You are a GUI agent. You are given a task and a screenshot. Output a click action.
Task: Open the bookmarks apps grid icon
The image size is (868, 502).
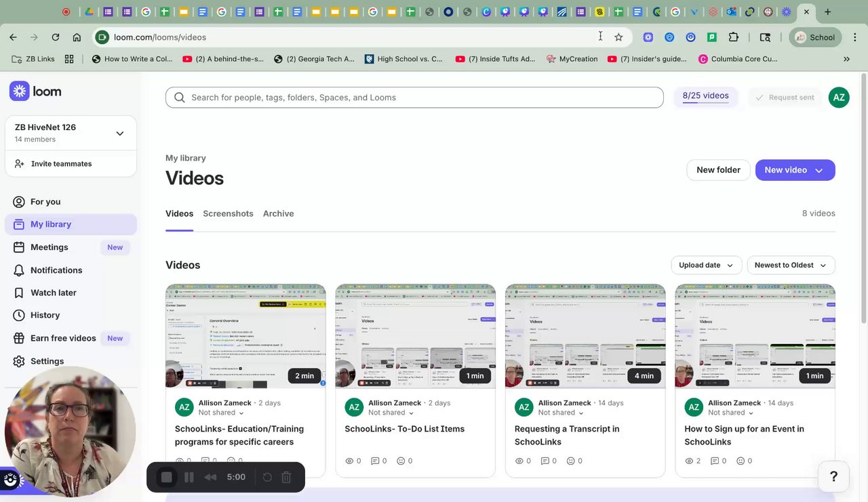point(69,59)
